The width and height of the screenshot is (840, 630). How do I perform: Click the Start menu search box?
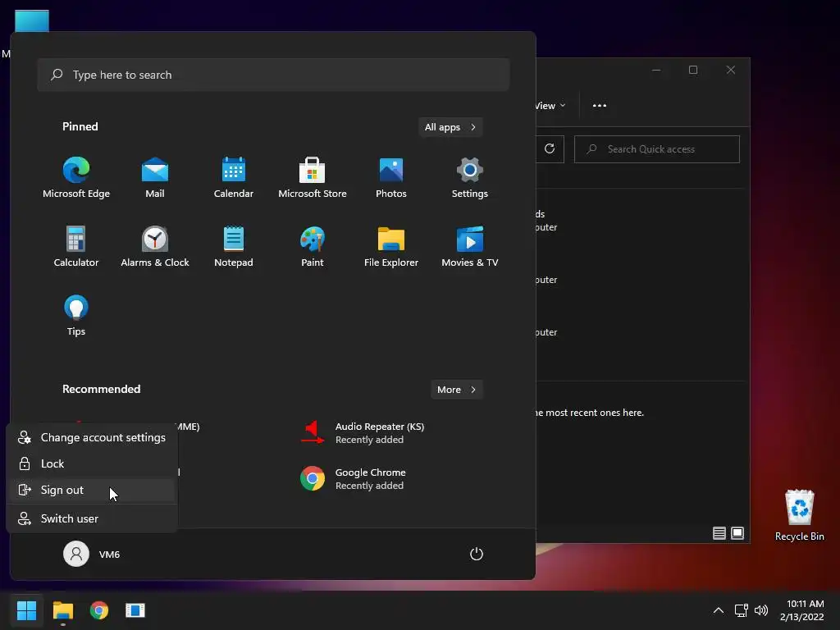pos(273,75)
